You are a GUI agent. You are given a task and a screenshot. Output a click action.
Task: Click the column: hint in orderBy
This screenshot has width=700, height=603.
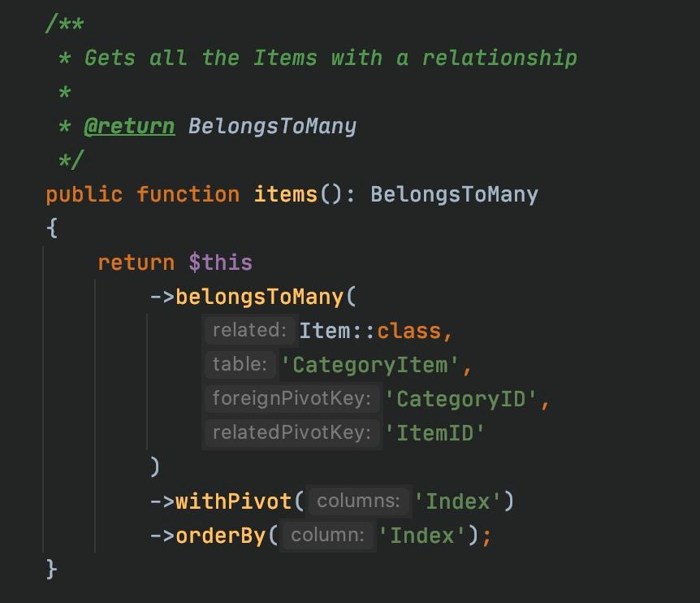click(328, 535)
